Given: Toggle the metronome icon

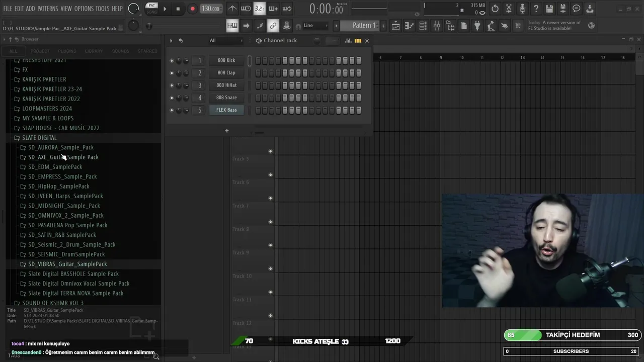Looking at the screenshot, I should [x=232, y=9].
